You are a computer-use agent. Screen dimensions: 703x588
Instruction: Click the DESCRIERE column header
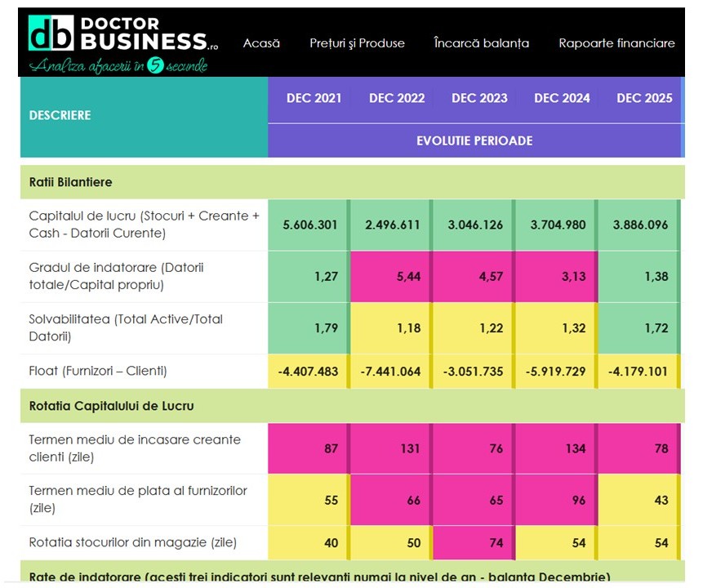(60, 115)
